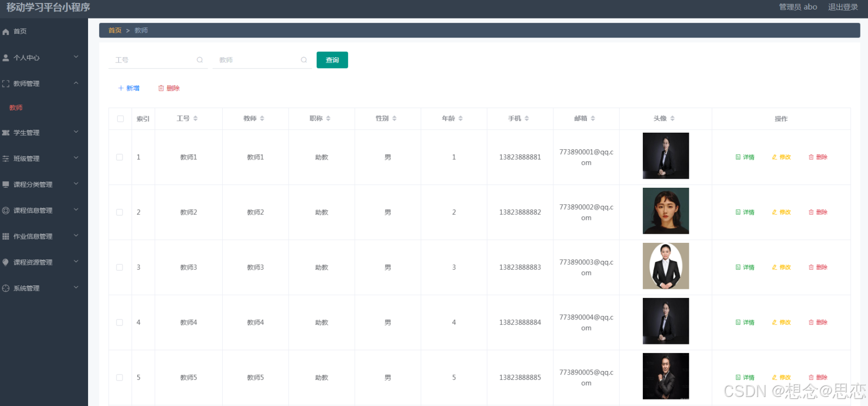This screenshot has height=406, width=868.
Task: Click the globe icon beside 系统管理
Action: (x=6, y=288)
